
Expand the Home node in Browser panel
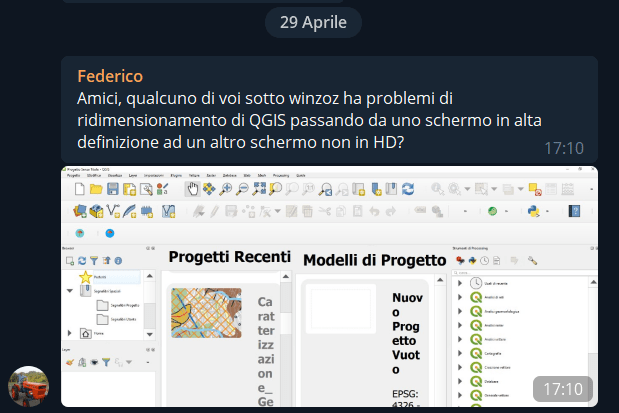[x=70, y=333]
